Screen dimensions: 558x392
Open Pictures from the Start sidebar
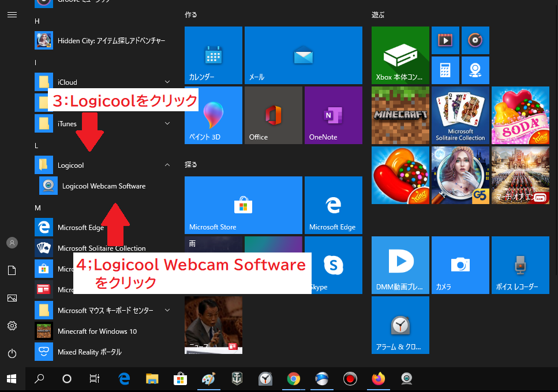pos(12,298)
